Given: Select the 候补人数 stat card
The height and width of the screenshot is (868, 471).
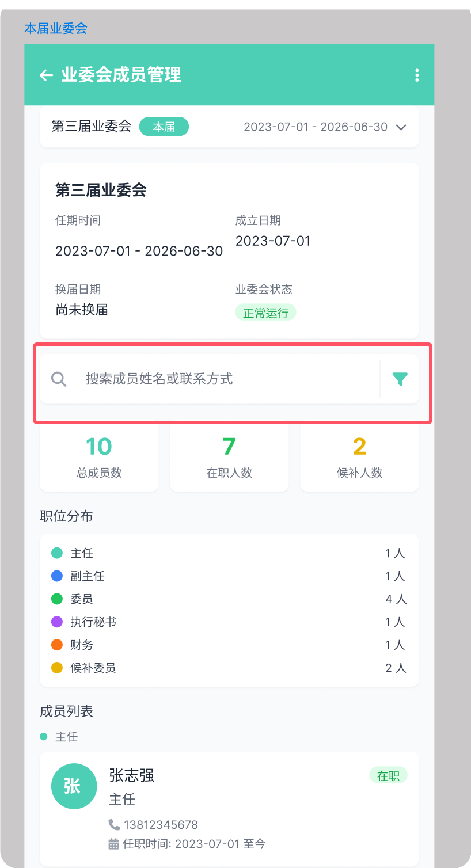Looking at the screenshot, I should pos(359,458).
